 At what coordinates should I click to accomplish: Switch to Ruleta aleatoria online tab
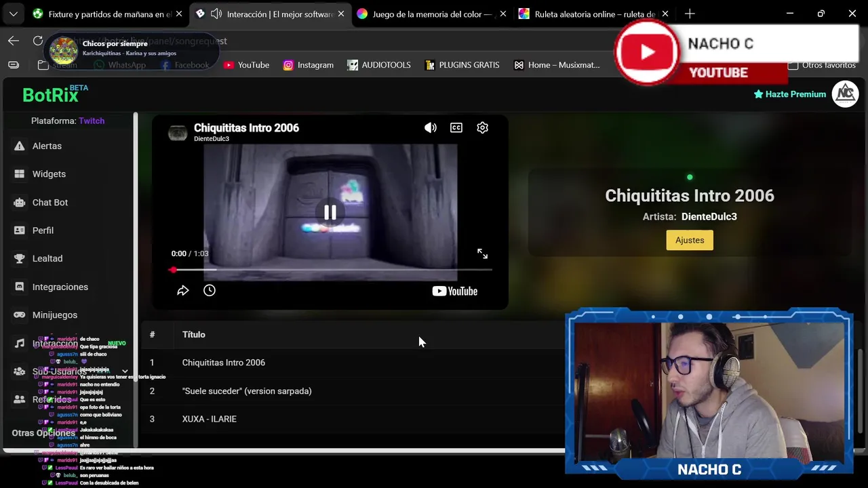pyautogui.click(x=593, y=14)
